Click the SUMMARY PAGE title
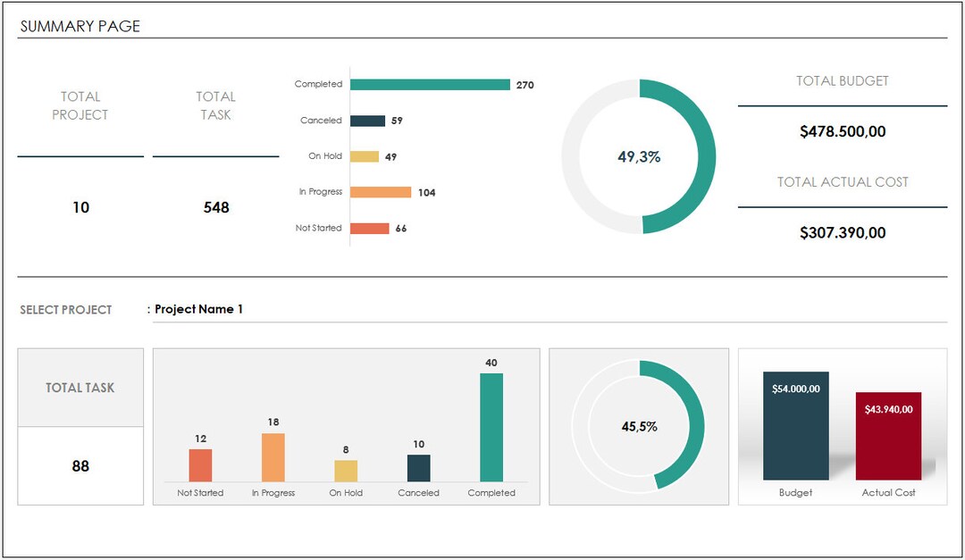This screenshot has width=965, height=560. click(79, 26)
